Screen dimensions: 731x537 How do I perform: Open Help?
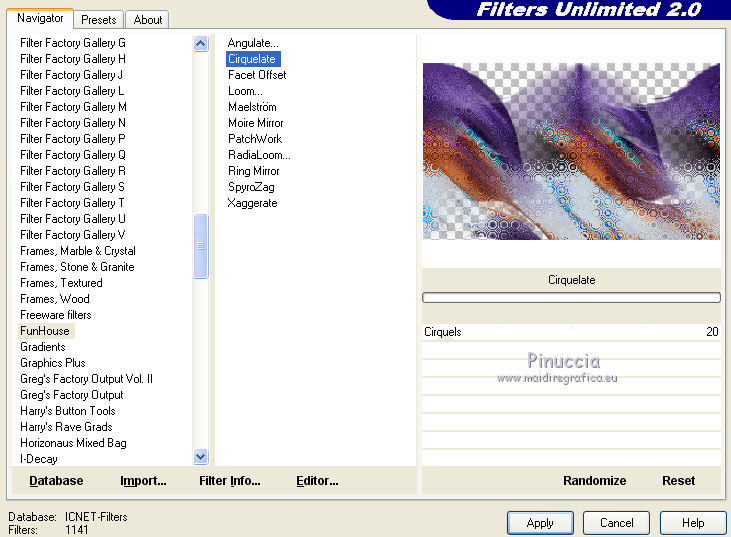[x=693, y=523]
